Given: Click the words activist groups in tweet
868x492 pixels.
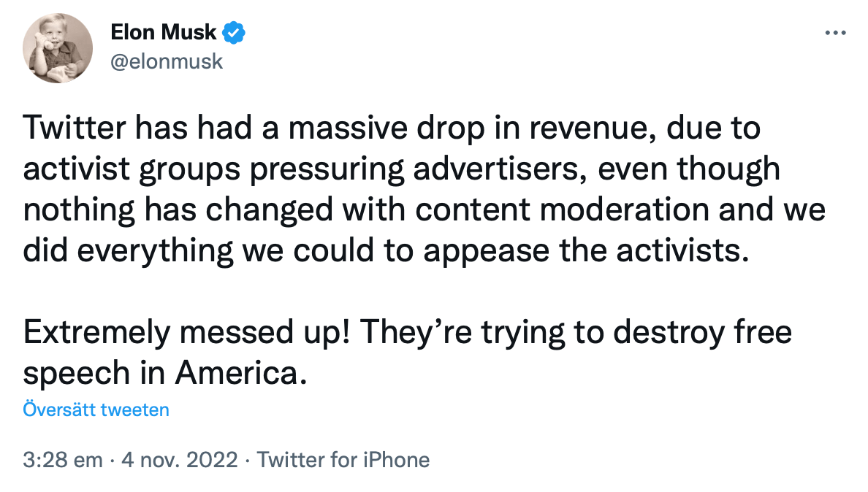Looking at the screenshot, I should (134, 169).
